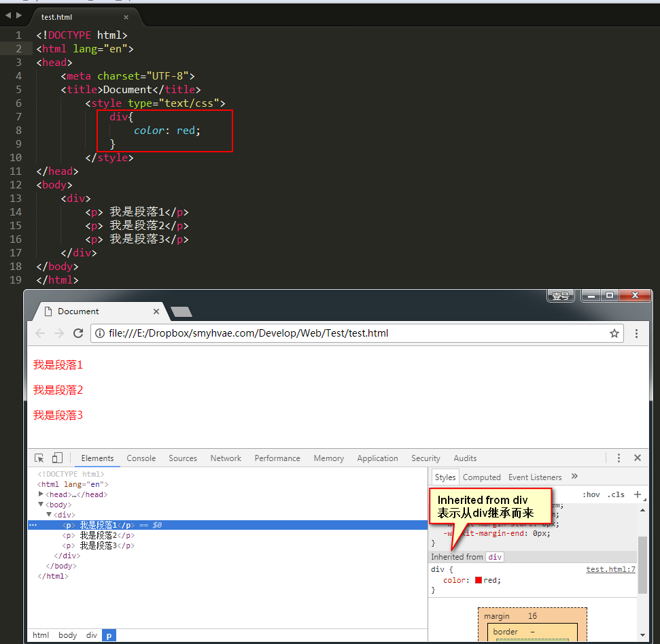
Task: Reload the page in the browser
Action: pyautogui.click(x=78, y=334)
